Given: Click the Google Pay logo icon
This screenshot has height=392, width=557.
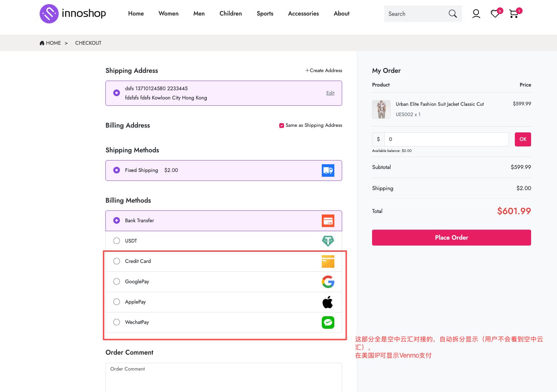Looking at the screenshot, I should coord(328,282).
